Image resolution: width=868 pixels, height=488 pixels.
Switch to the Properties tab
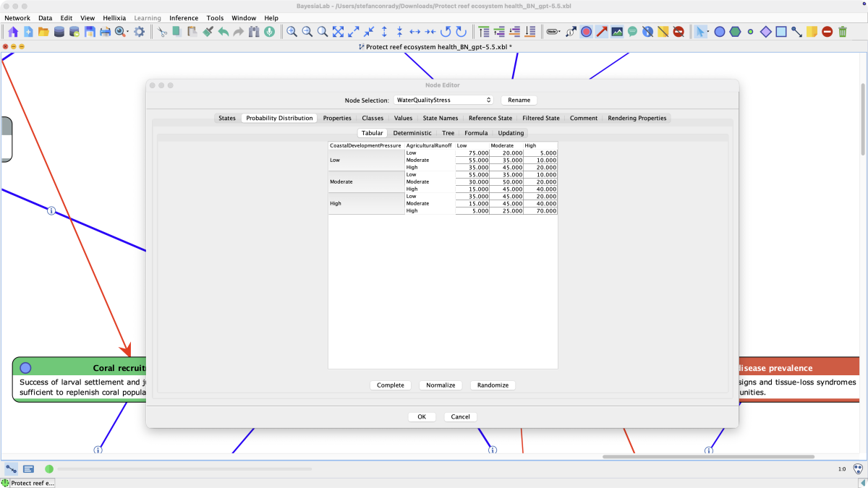[337, 118]
